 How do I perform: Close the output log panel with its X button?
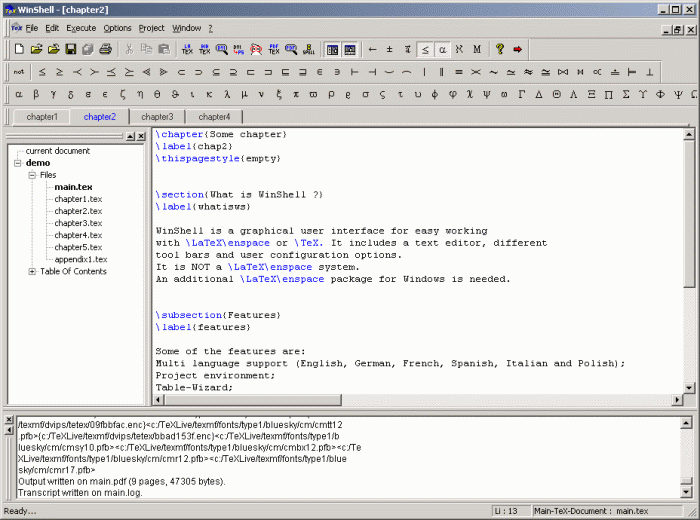tap(9, 420)
